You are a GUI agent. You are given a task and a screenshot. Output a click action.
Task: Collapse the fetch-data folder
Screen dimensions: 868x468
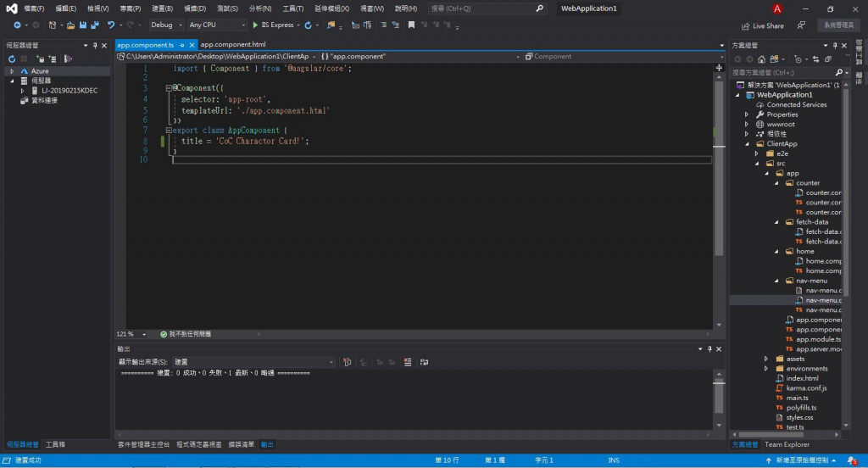776,221
